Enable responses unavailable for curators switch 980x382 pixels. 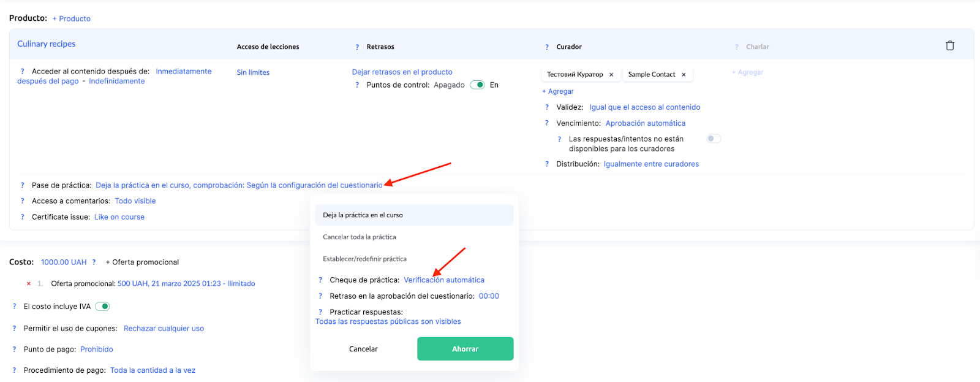pos(714,139)
